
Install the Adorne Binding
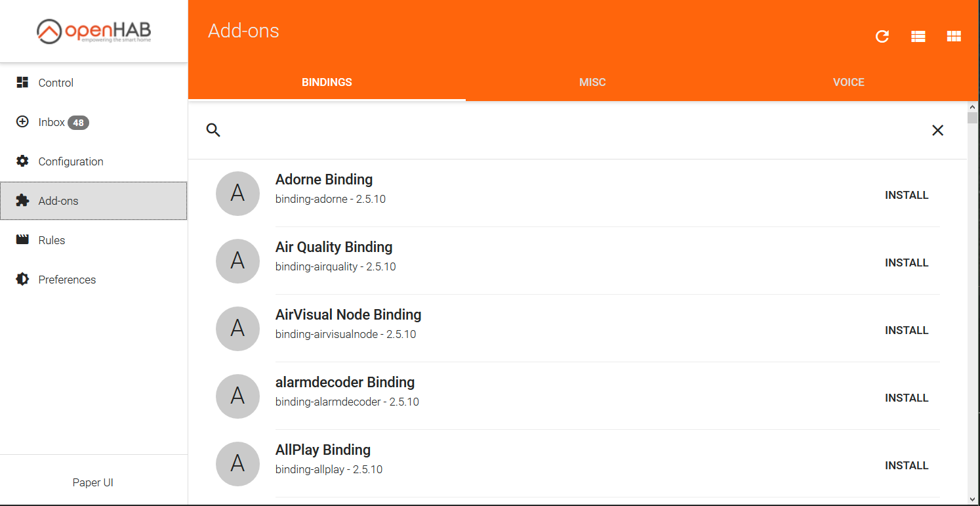point(907,195)
